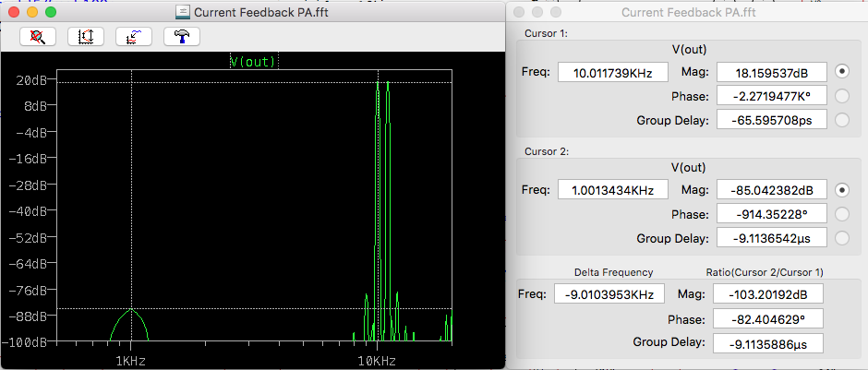Image resolution: width=868 pixels, height=370 pixels.
Task: Click the -76dB y-axis label
Action: (27, 290)
